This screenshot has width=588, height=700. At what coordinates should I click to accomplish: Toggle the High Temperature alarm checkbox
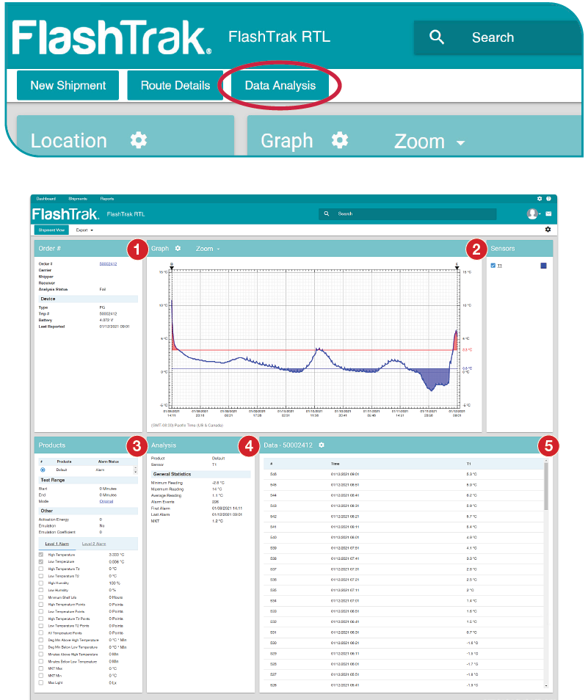pyautogui.click(x=41, y=555)
